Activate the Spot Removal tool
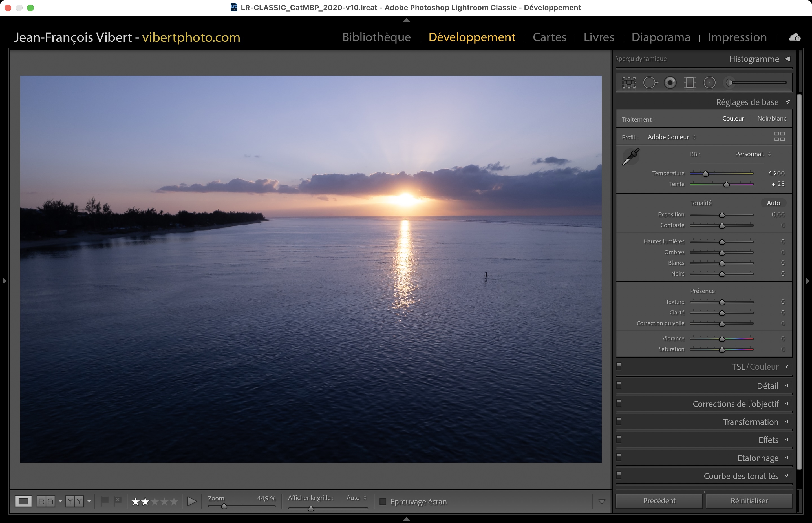This screenshot has width=812, height=523. [x=650, y=83]
